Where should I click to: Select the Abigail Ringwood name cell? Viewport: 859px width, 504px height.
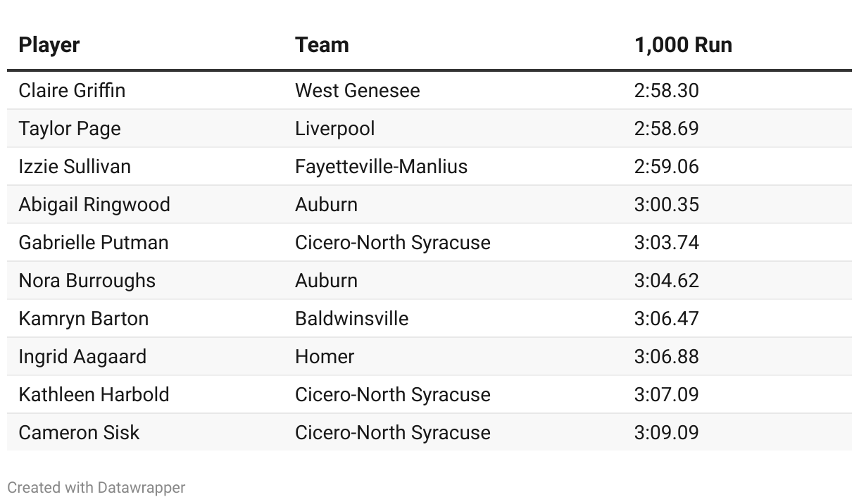tap(94, 205)
